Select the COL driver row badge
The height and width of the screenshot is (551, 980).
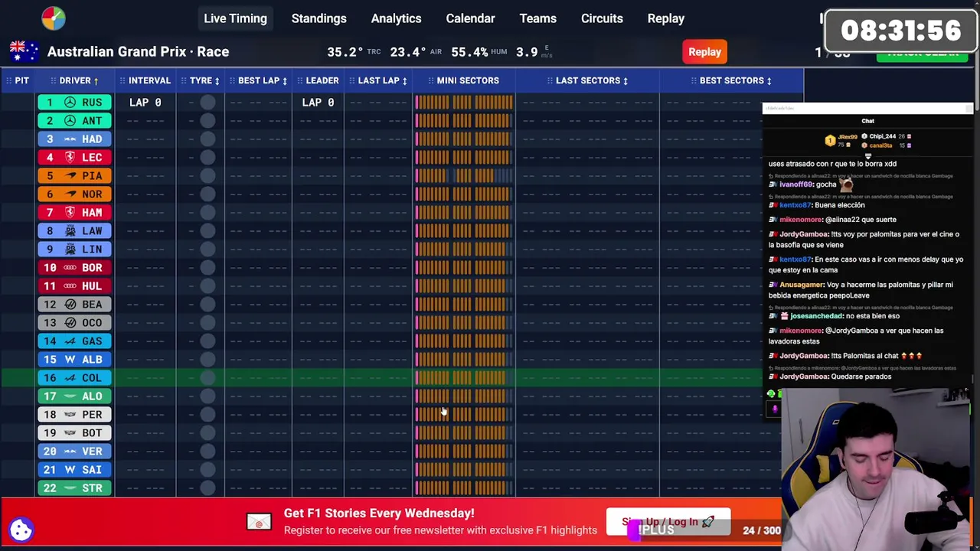click(x=75, y=377)
